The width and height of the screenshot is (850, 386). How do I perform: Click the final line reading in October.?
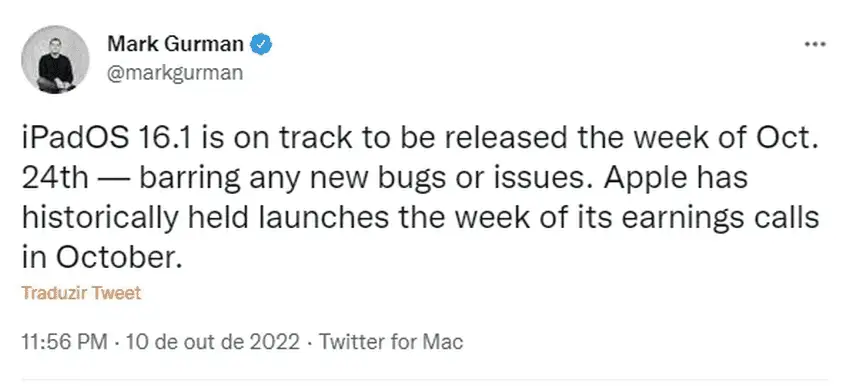pyautogui.click(x=100, y=258)
